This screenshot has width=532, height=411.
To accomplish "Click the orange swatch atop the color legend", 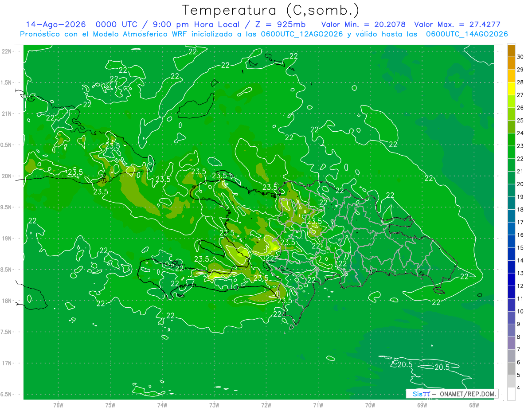I will point(511,51).
